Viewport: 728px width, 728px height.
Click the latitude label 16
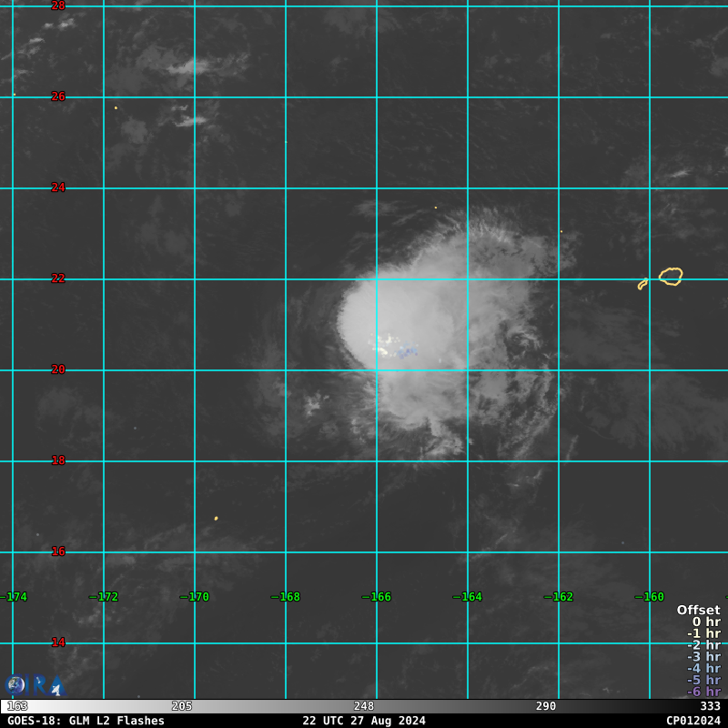pyautogui.click(x=58, y=551)
